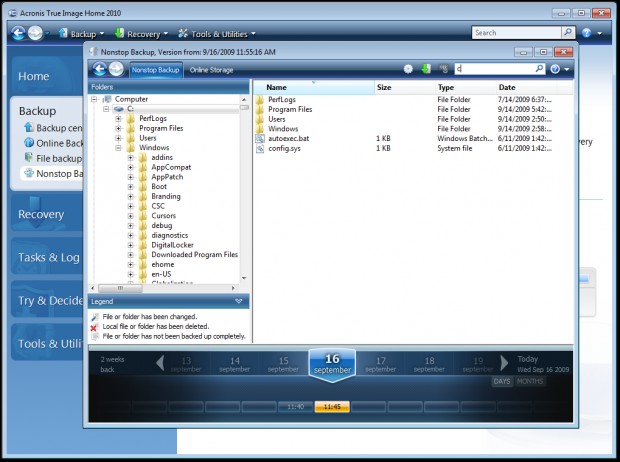Click Computer icon in folder tree

point(107,99)
